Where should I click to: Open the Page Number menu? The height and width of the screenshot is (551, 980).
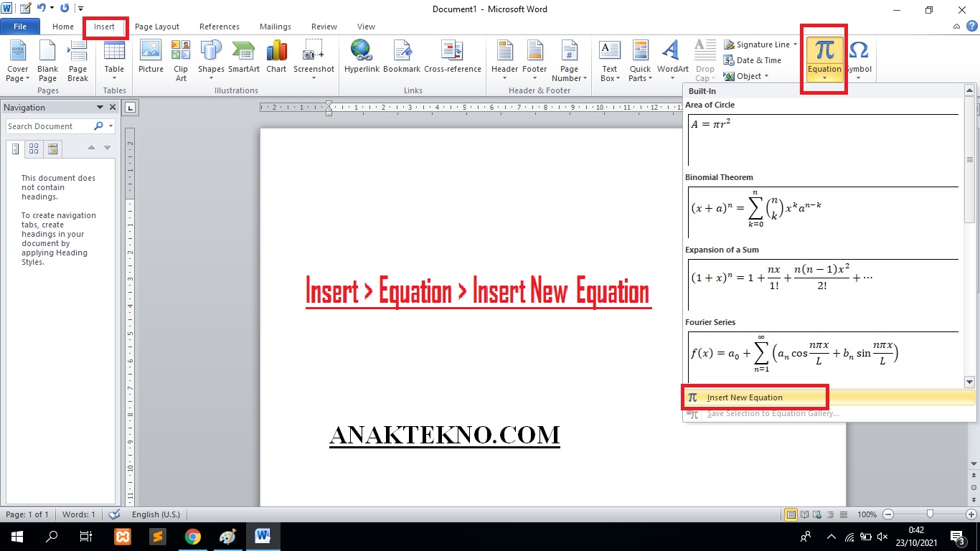coord(569,61)
